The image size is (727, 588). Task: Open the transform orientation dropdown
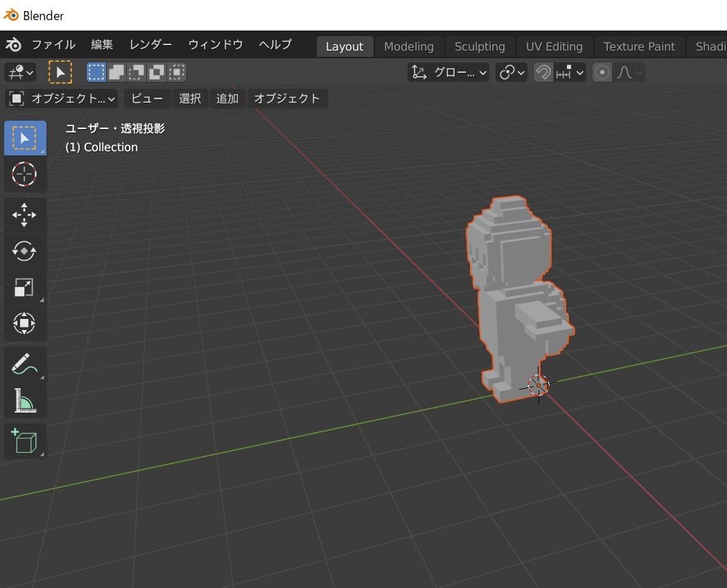tap(448, 72)
